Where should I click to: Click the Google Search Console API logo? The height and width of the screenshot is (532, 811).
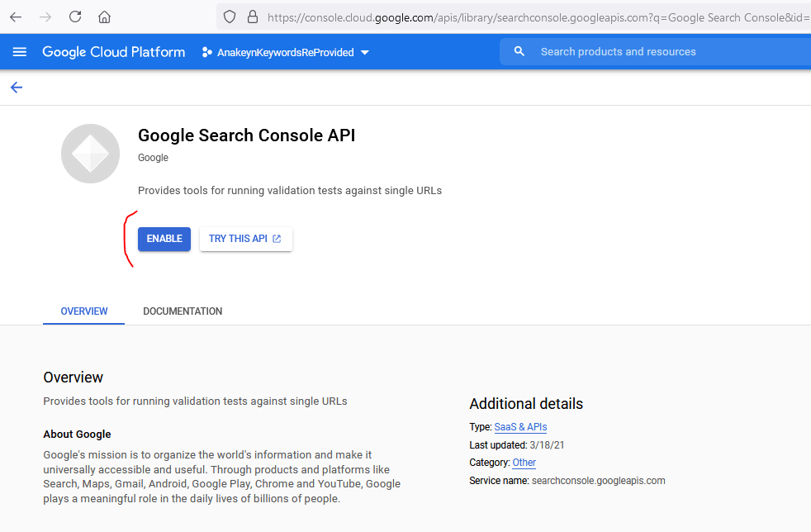[91, 154]
